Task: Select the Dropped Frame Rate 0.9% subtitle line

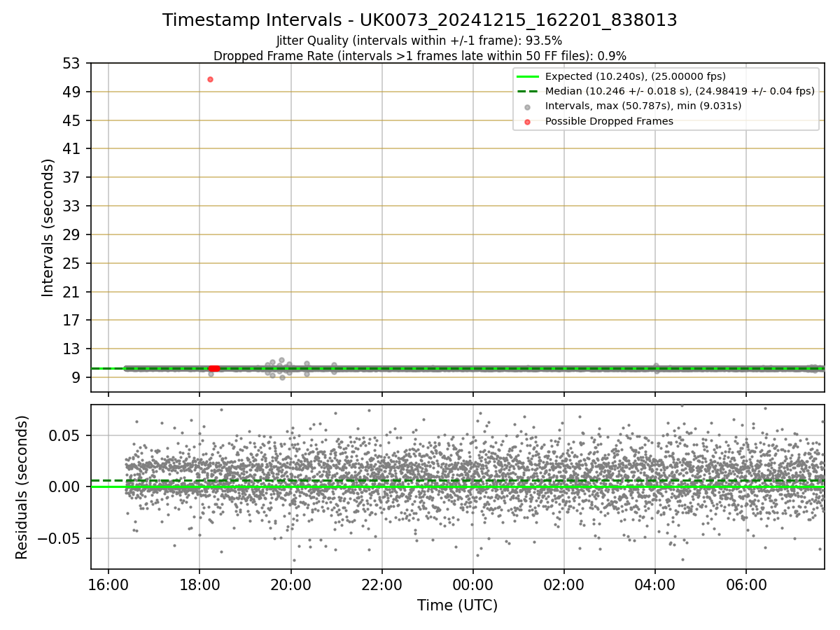Action: (x=420, y=55)
